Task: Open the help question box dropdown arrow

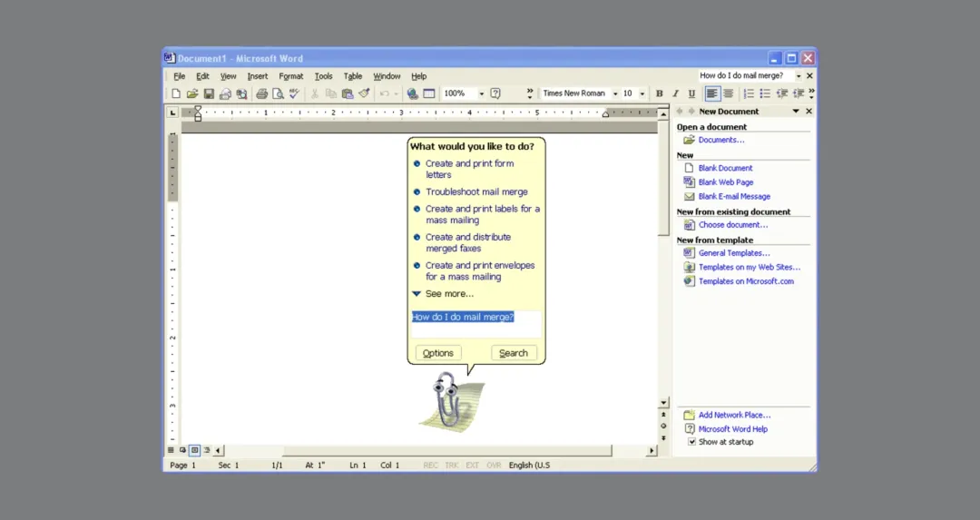Action: (x=799, y=75)
